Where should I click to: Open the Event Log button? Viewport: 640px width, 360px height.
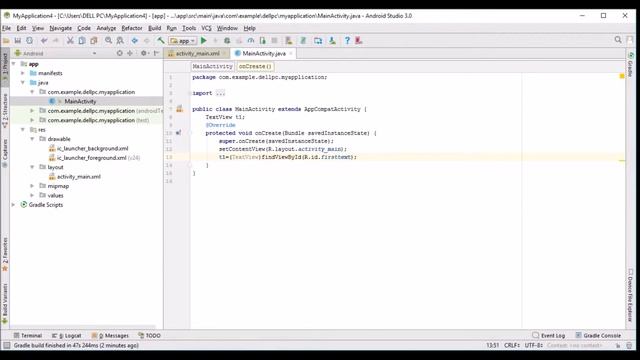(549, 336)
